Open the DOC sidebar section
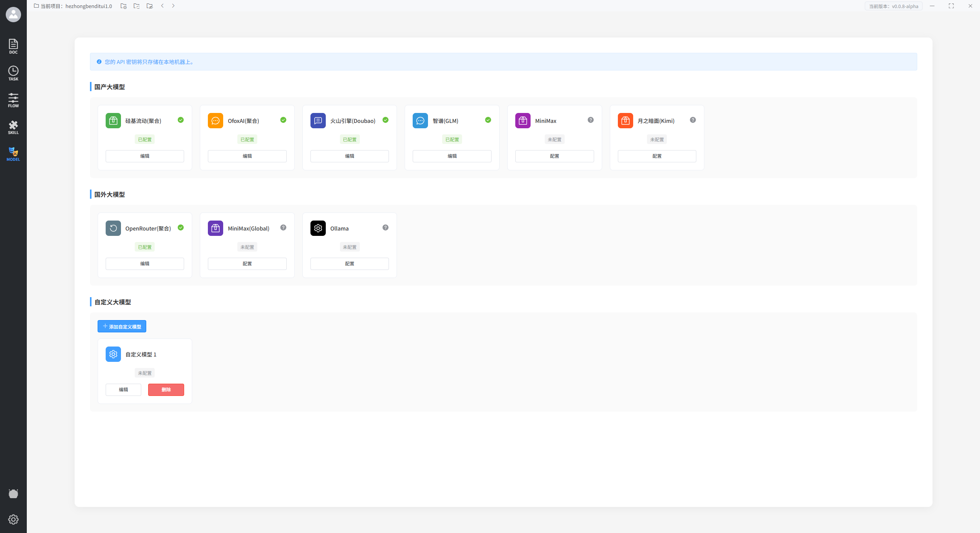Image resolution: width=980 pixels, height=533 pixels. [13, 46]
